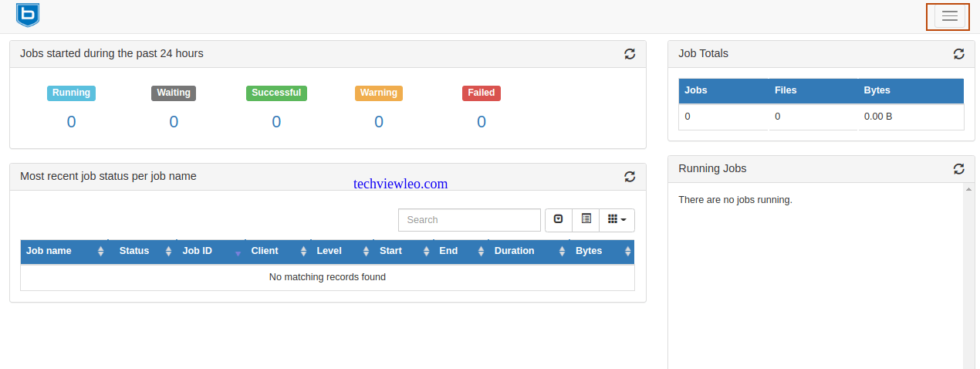
Task: Open the Waiting jobs count link
Action: (174, 122)
